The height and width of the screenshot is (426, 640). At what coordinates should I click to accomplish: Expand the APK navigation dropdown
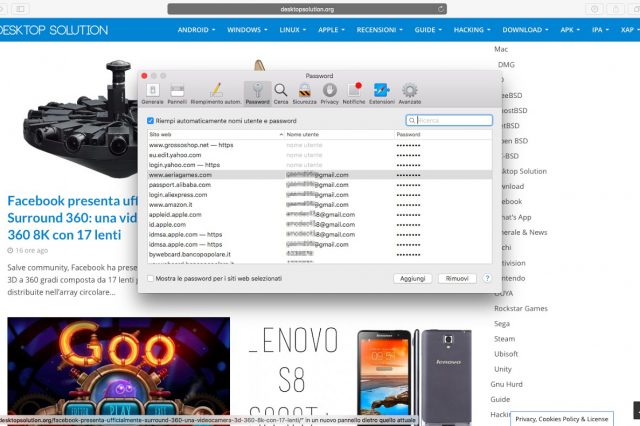[x=570, y=30]
